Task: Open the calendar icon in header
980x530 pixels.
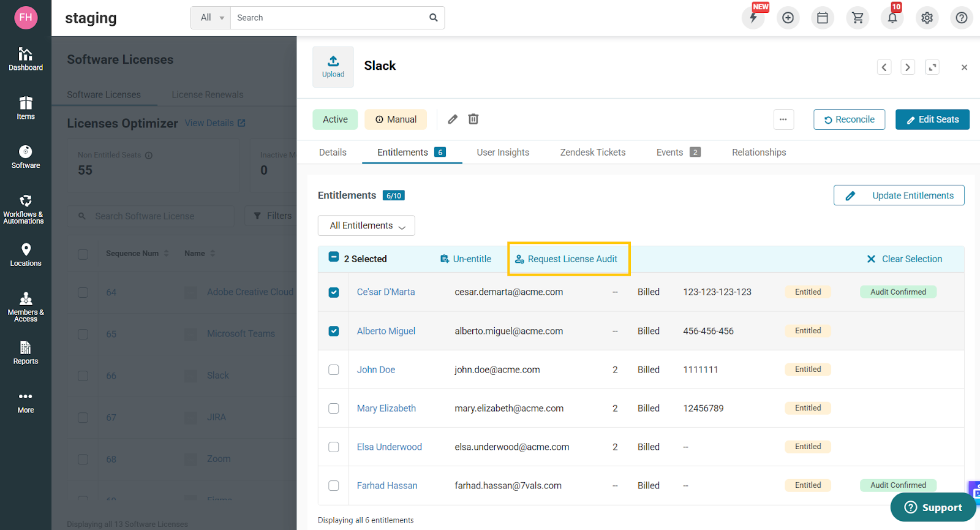Action: [x=823, y=18]
